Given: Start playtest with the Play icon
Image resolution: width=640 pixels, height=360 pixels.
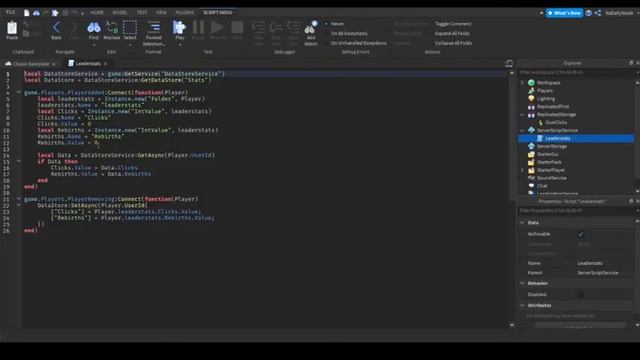Looking at the screenshot, I should point(180,27).
